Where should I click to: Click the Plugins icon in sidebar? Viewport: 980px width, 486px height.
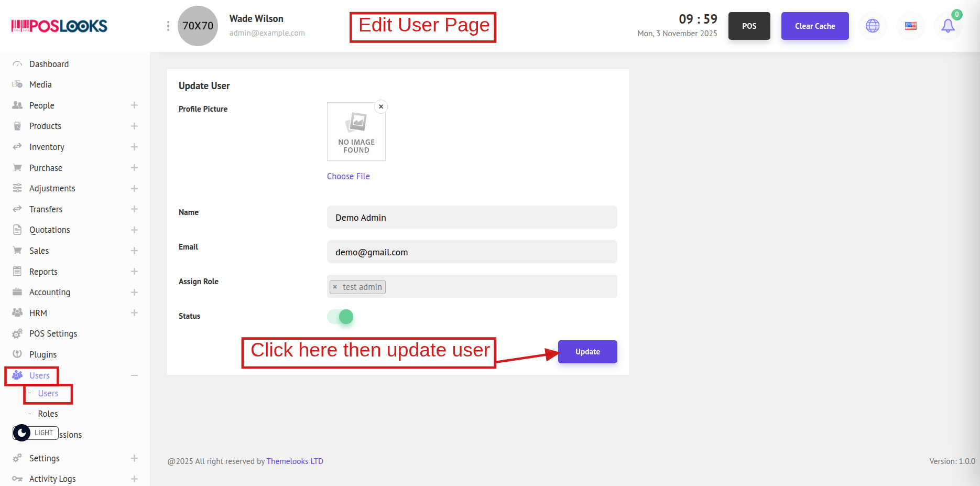[x=17, y=354]
